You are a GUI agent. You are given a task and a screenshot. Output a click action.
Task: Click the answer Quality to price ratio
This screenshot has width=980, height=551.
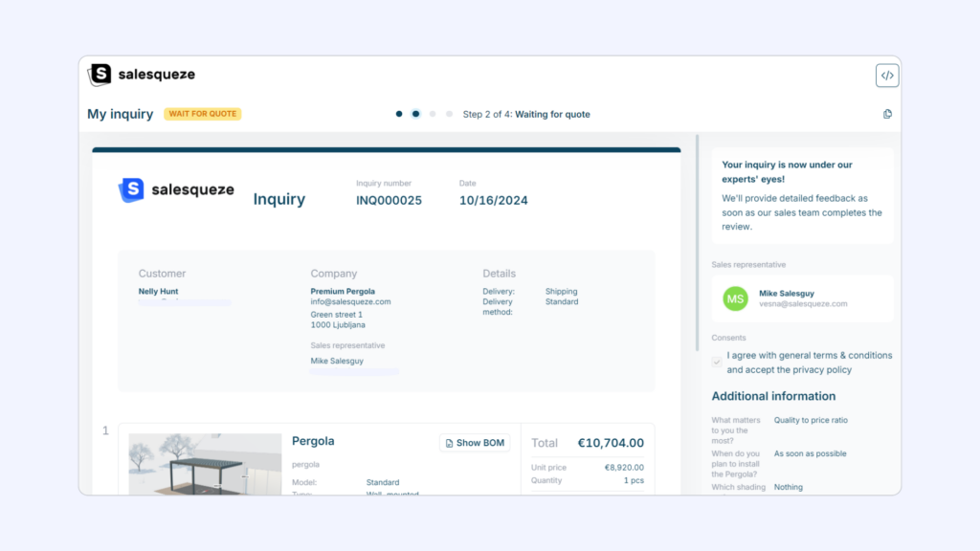click(x=811, y=421)
